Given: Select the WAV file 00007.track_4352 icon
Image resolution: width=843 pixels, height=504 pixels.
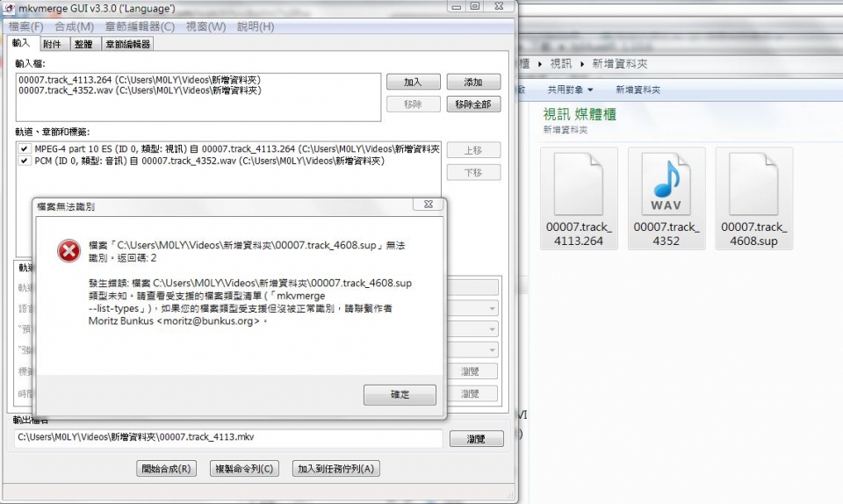Looking at the screenshot, I should tap(666, 198).
